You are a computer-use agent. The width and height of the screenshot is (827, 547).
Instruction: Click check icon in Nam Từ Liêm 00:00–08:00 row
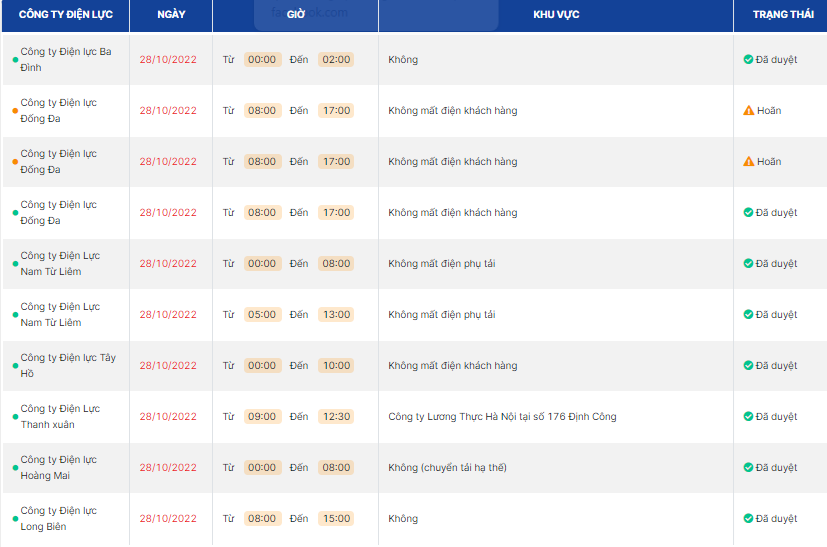point(748,263)
